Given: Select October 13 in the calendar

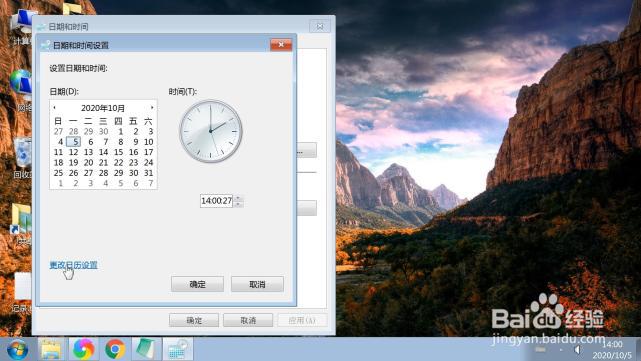Looking at the screenshot, I should pos(89,152).
